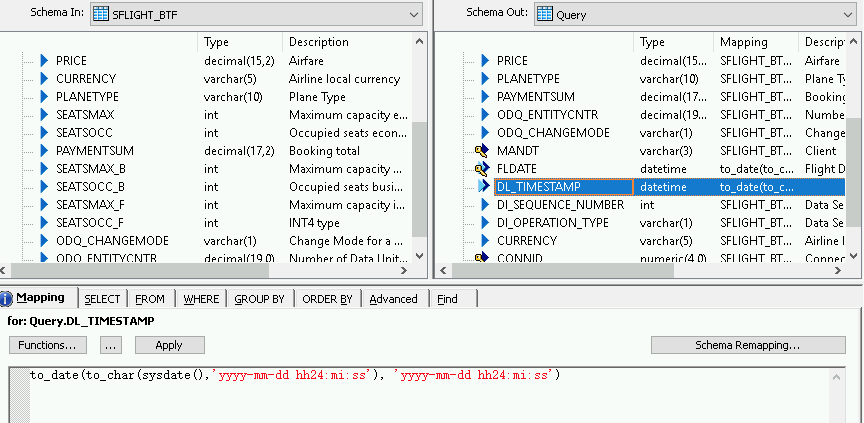Open the Schema In dropdown list
Image resolution: width=864 pixels, height=423 pixels.
(414, 14)
